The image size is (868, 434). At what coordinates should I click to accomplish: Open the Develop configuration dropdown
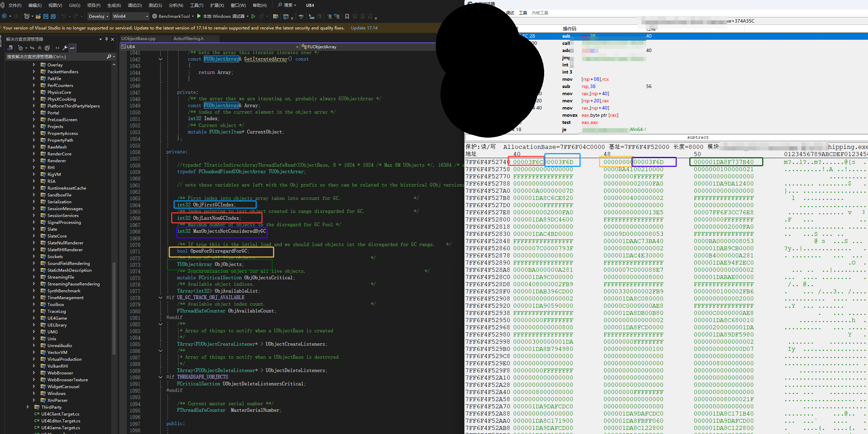pos(98,16)
